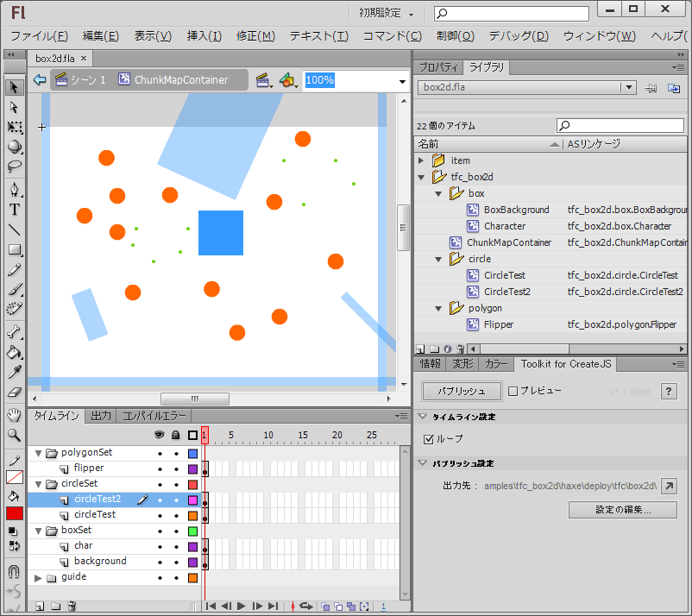Click the red fill color swatch
This screenshot has width=692, height=616.
click(14, 514)
